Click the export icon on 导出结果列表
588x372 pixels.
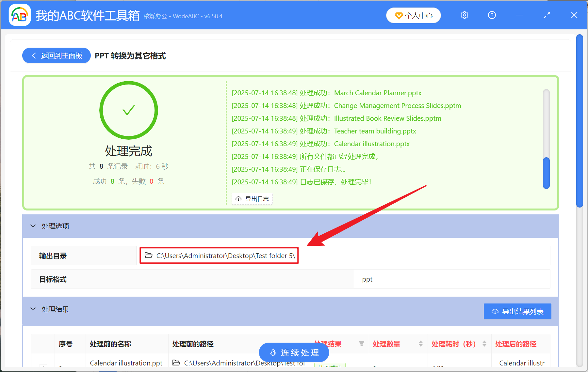(495, 311)
